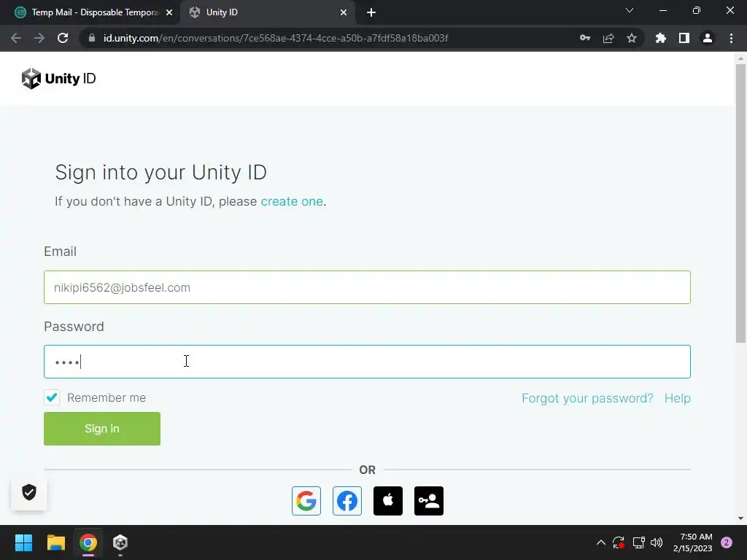
Task: Open browser extensions puzzle icon
Action: 661,38
